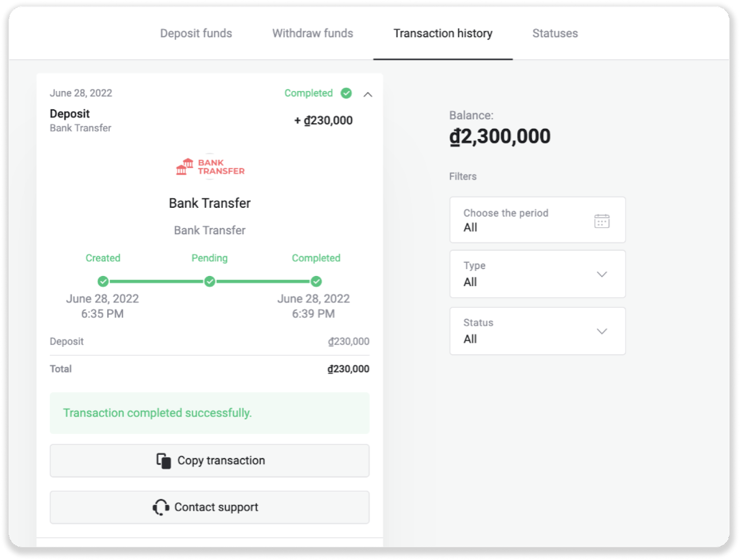Click the Transaction completed successfully banner
740x560 pixels.
[210, 413]
